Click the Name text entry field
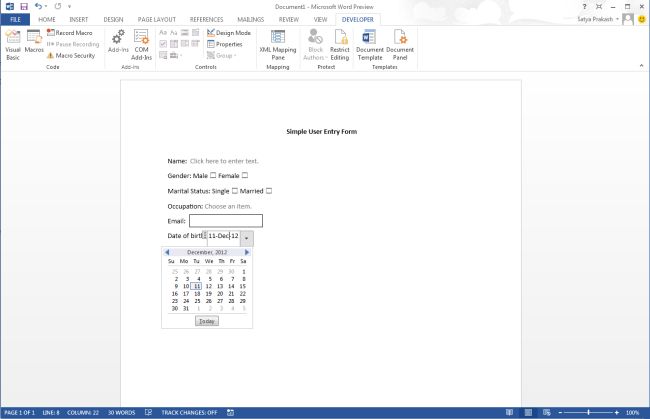This screenshot has height=419, width=650. [224, 161]
